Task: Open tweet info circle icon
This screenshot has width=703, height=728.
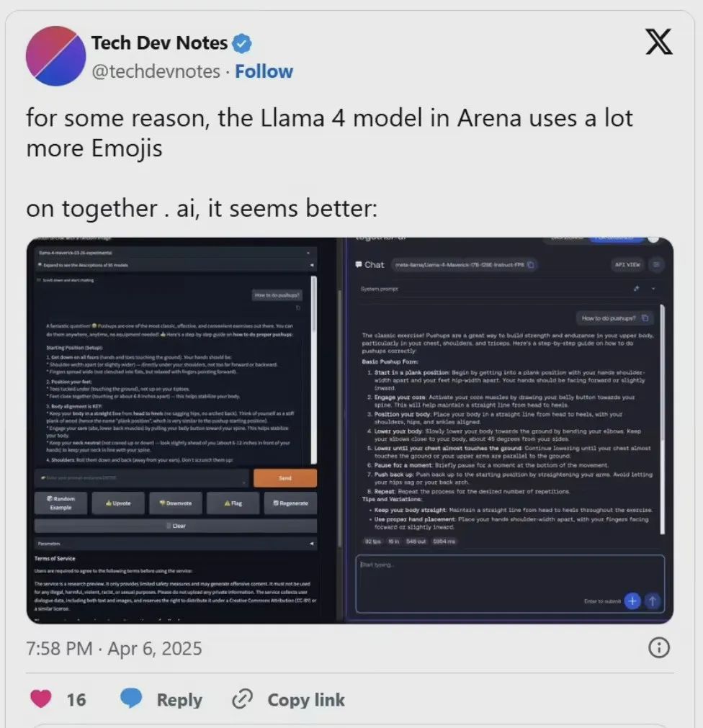Action: 659,647
